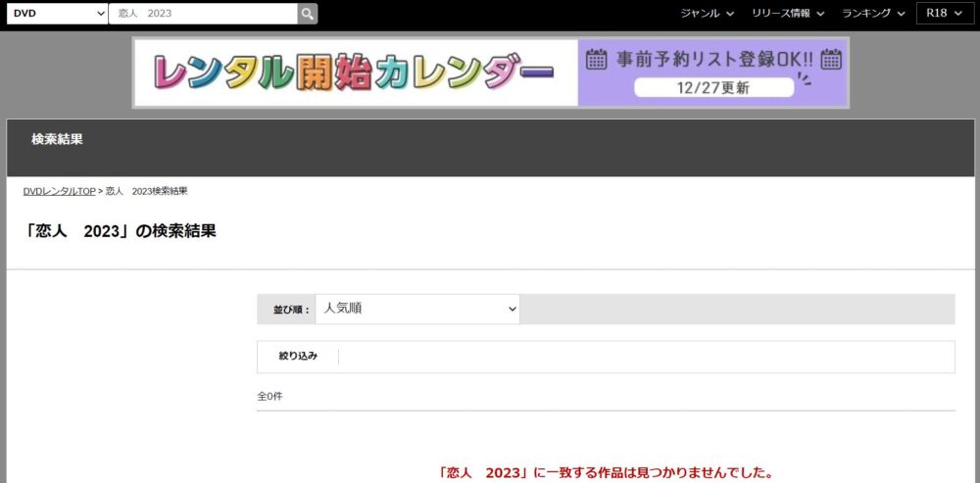Image resolution: width=980 pixels, height=483 pixels.
Task: Click the magnifier search icon
Action: pos(307,13)
